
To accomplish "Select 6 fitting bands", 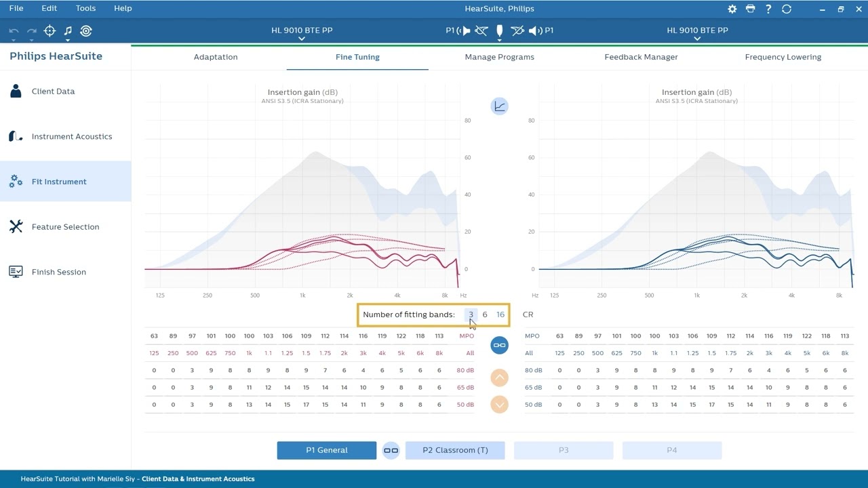I will coord(485,314).
